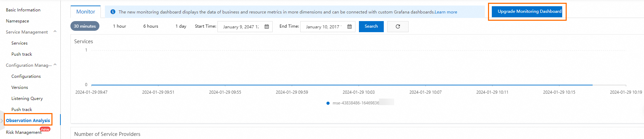
Task: Select the 6 hours time range
Action: [x=151, y=26]
